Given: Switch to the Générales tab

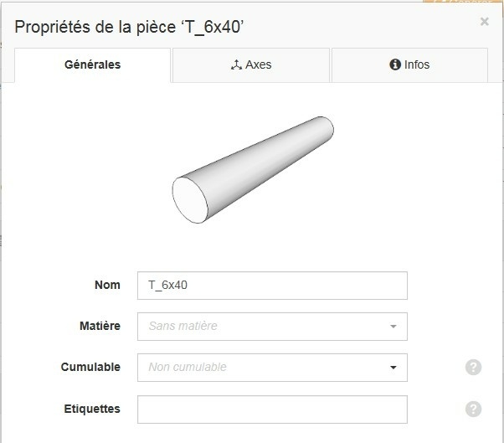Looking at the screenshot, I should (92, 64).
